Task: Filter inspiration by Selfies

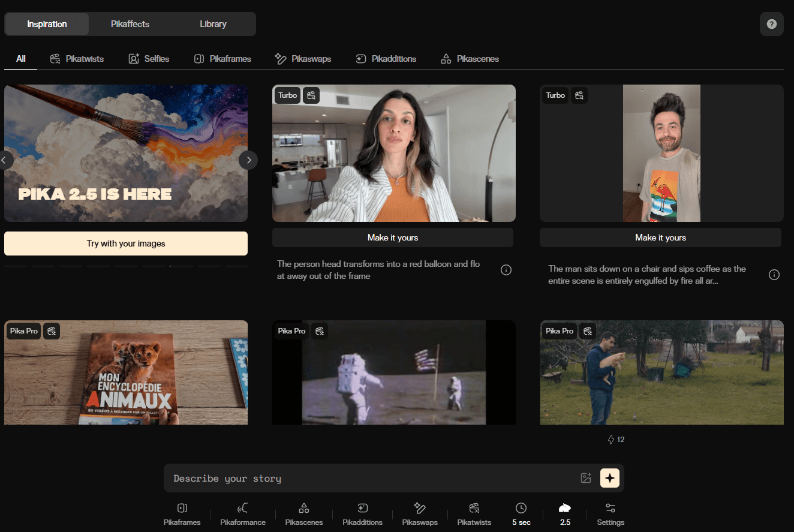Action: coord(149,59)
